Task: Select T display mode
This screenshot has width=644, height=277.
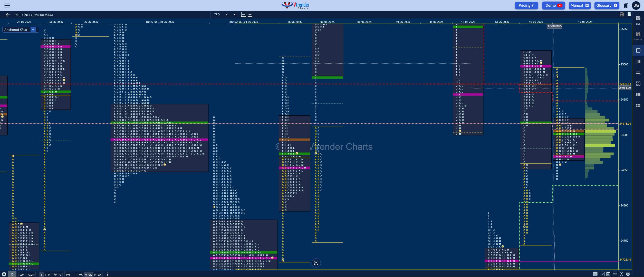Action: coord(42,274)
